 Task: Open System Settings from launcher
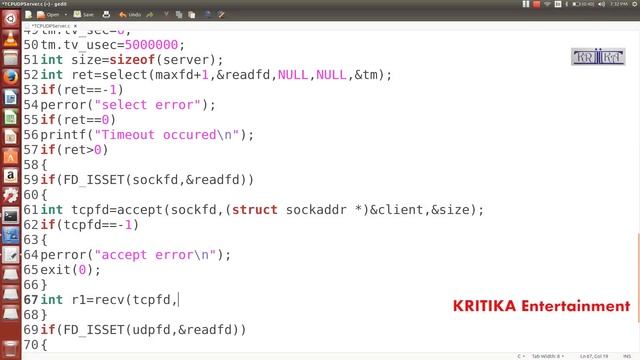pyautogui.click(x=11, y=196)
